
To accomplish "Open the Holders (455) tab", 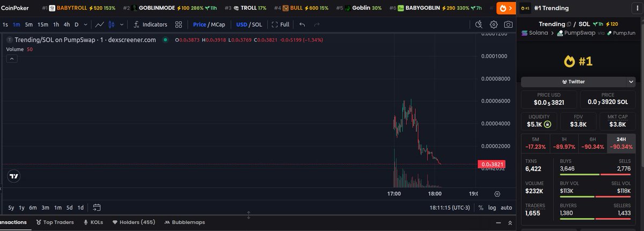I will point(133,222).
